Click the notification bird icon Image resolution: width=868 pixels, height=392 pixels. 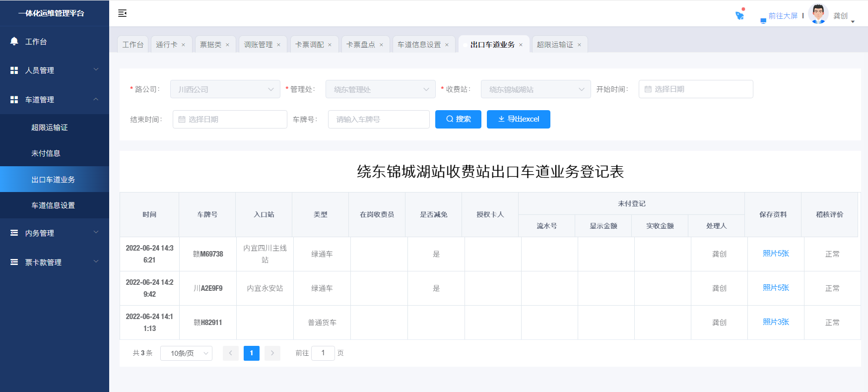[x=739, y=15]
